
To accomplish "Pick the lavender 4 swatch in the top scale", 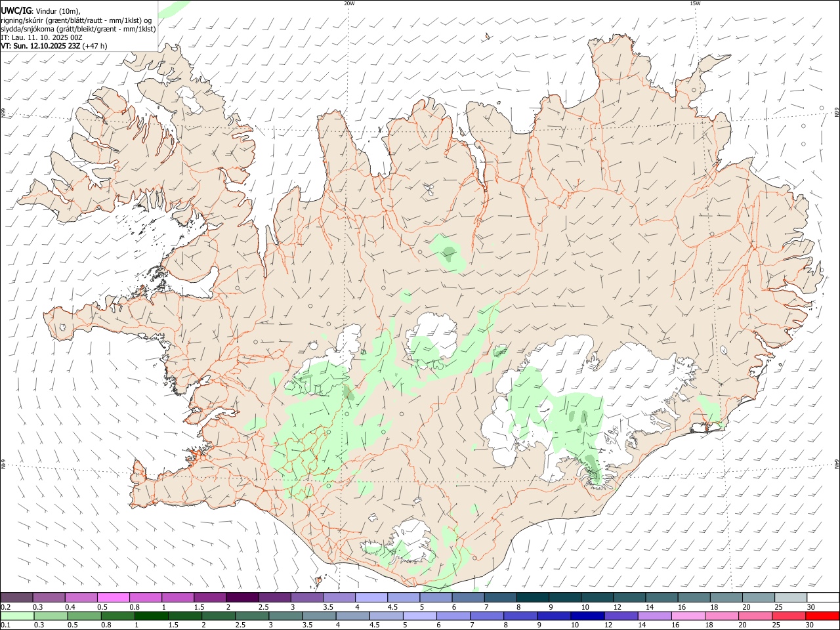I will coord(371,597).
